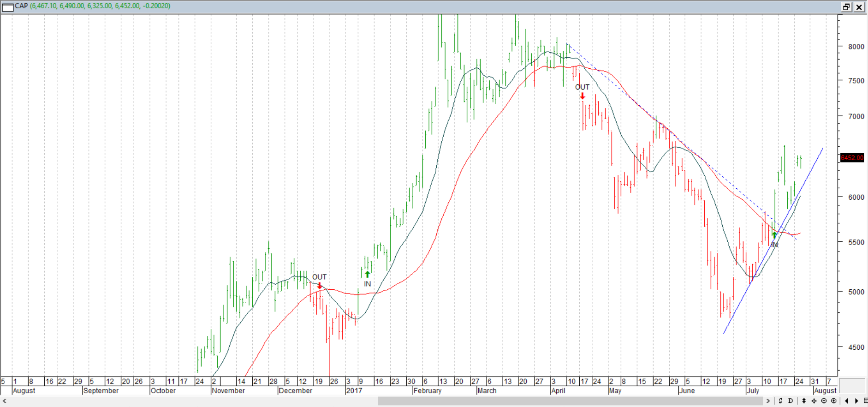The image size is (868, 407).
Task: Click the December month label on time axis
Action: tap(295, 390)
